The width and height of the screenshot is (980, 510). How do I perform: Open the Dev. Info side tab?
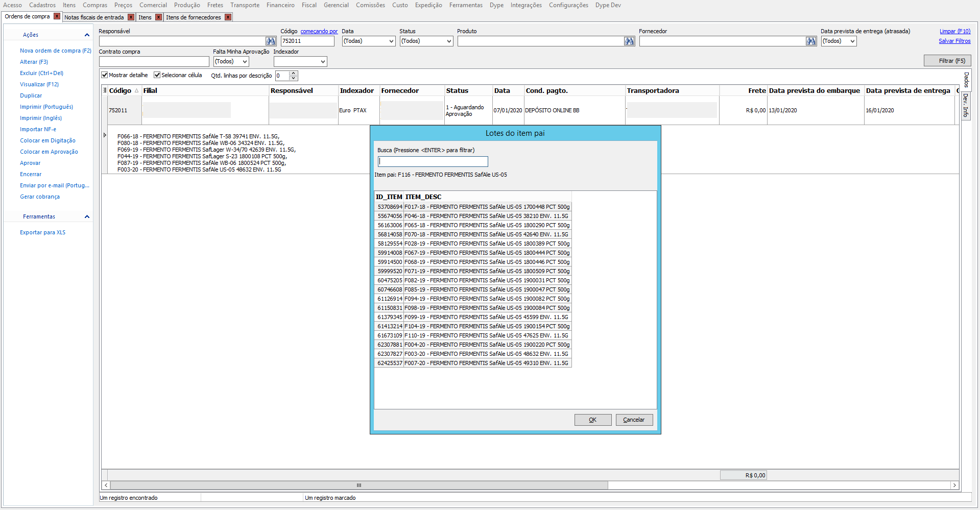point(966,106)
